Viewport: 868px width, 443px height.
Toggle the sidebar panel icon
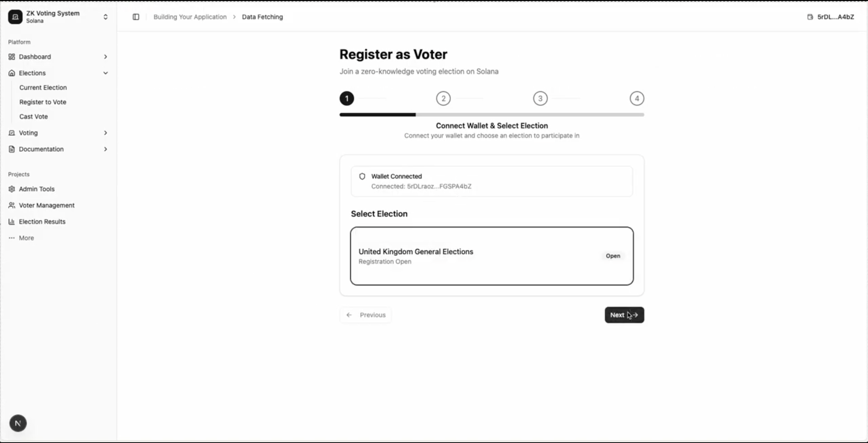(136, 17)
